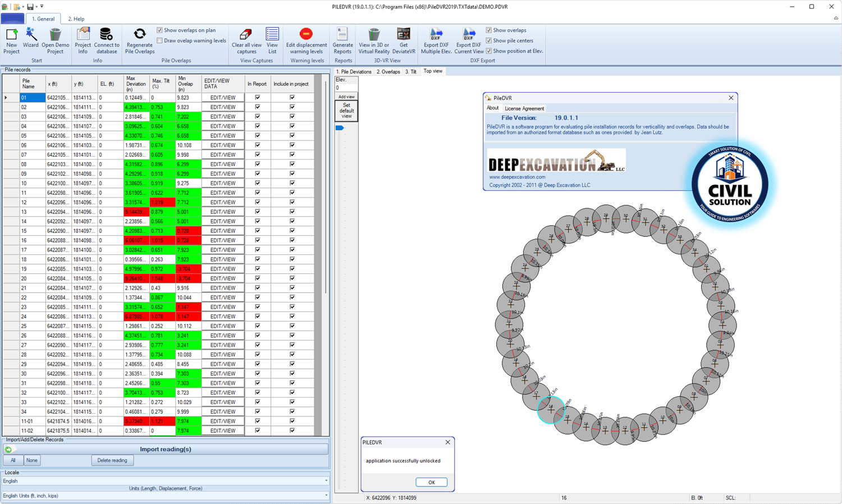Start a New Project from the ribbon
The image size is (842, 504).
point(11,41)
